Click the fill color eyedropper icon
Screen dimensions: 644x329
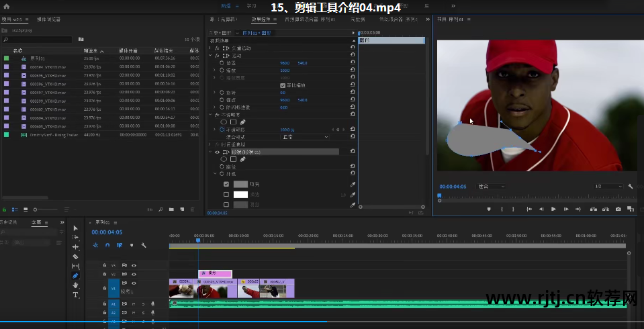click(353, 184)
